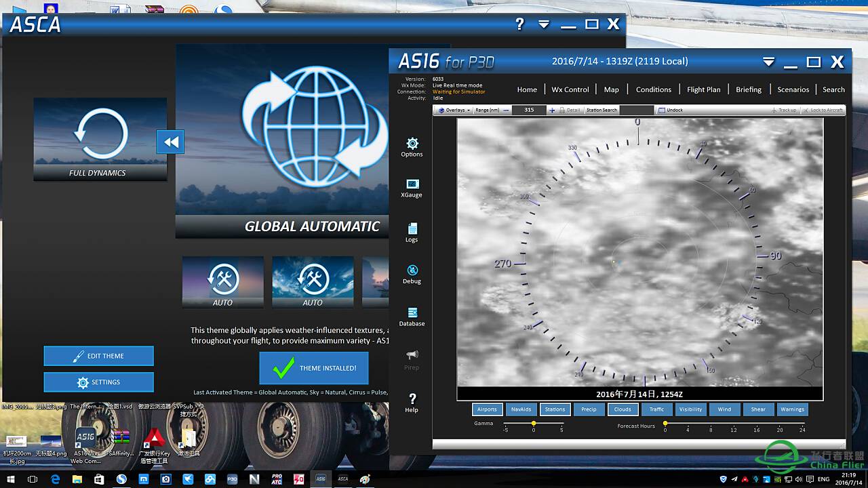Open the AS16 window dropdown arrow
The width and height of the screenshot is (868, 488).
[x=768, y=61]
